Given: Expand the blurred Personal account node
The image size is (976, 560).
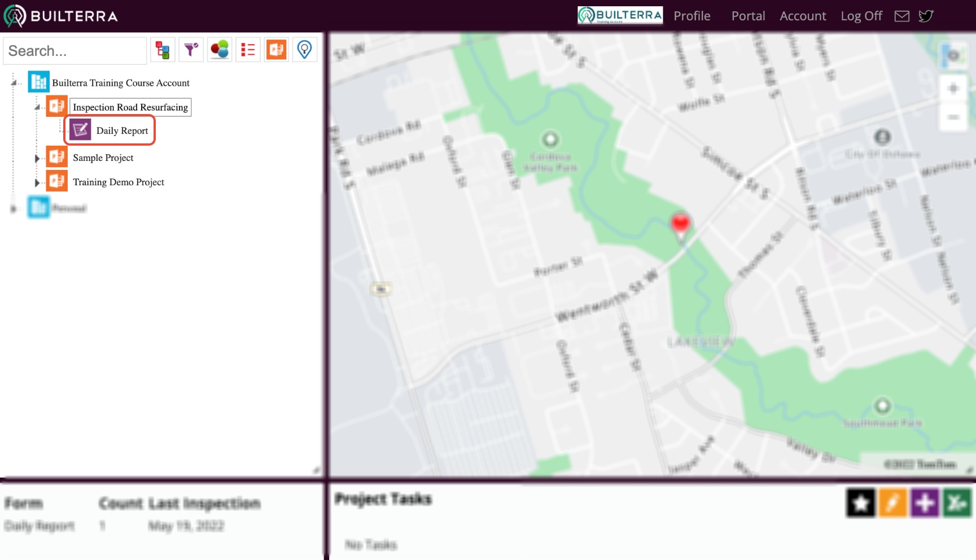Looking at the screenshot, I should [x=14, y=209].
